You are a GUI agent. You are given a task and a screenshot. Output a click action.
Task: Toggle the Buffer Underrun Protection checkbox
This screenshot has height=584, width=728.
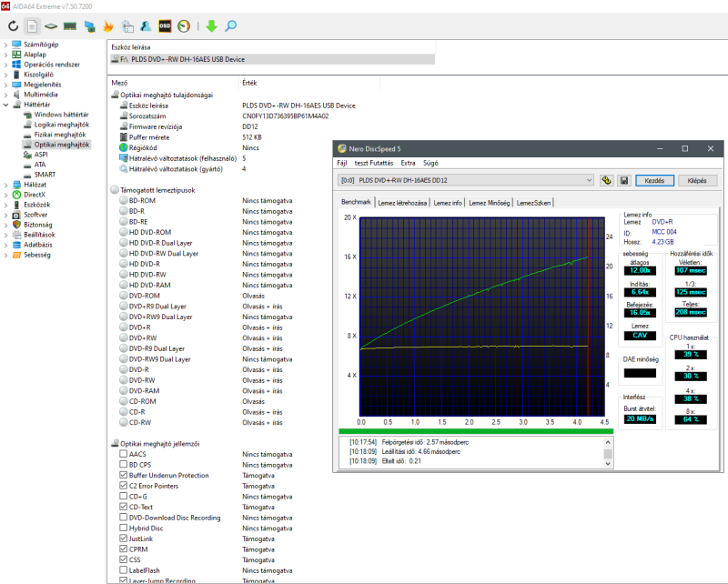(124, 476)
